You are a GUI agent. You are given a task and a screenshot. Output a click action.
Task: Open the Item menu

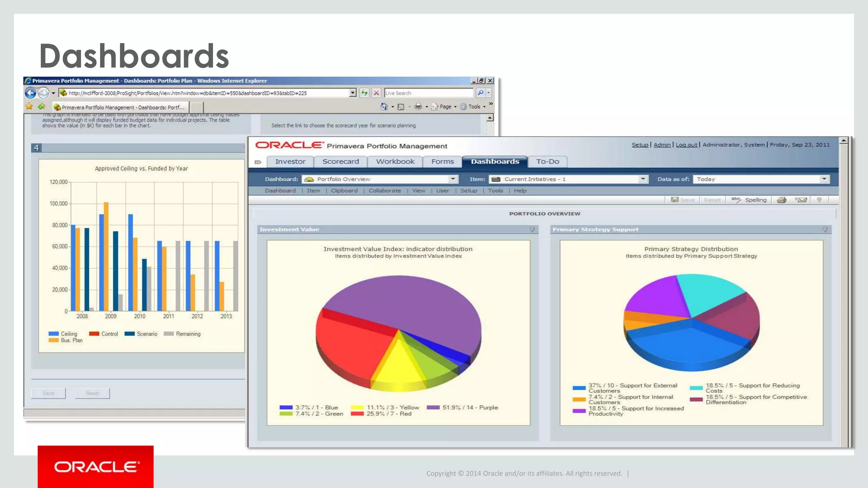point(313,191)
